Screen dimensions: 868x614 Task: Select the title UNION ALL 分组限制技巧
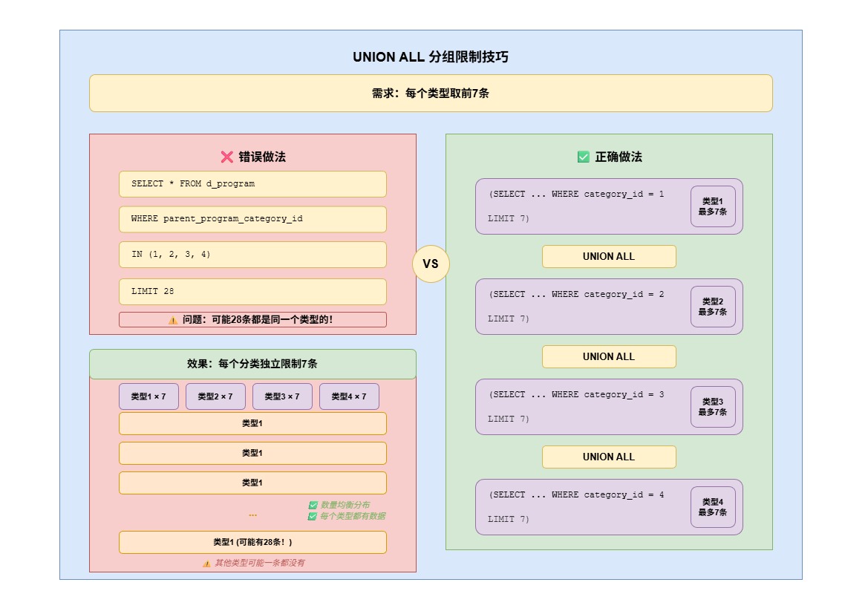point(431,57)
